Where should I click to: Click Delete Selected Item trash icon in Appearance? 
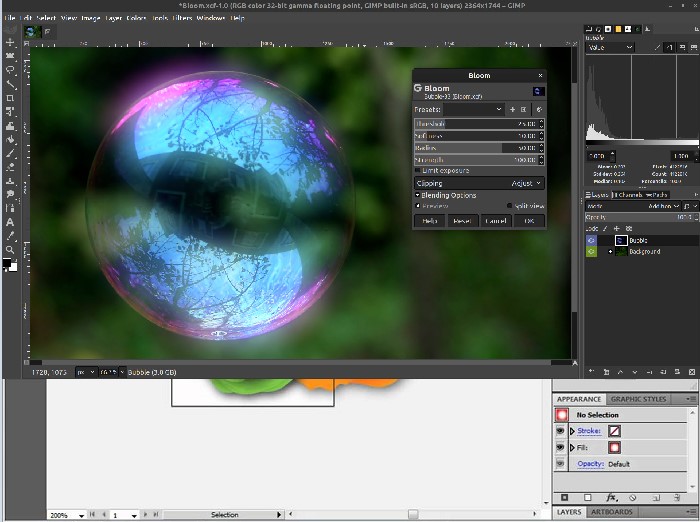(677, 497)
